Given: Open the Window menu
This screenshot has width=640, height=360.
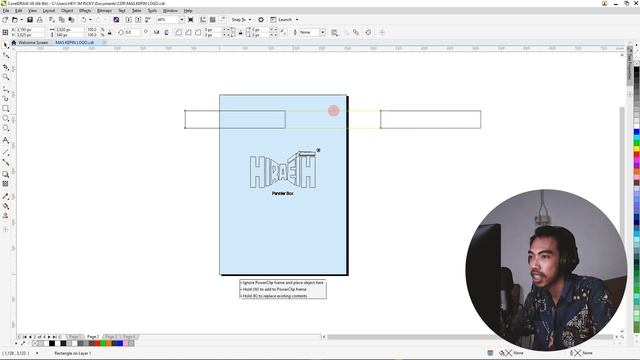Looking at the screenshot, I should [x=170, y=11].
